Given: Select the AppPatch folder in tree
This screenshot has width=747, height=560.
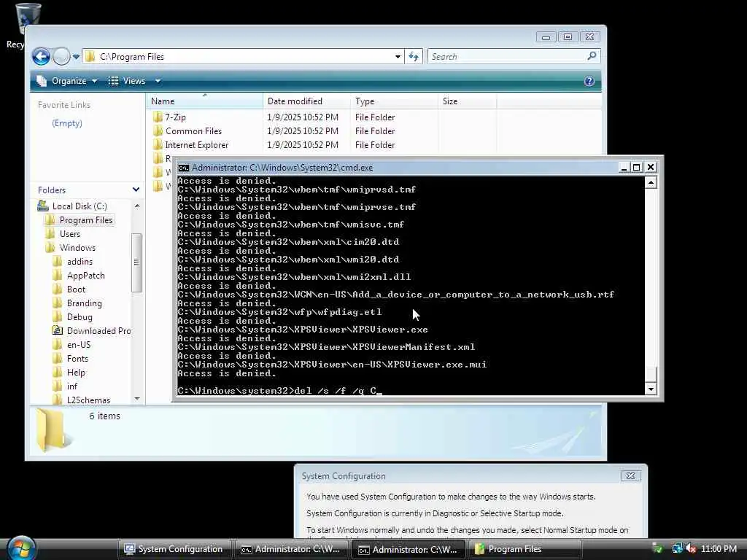Looking at the screenshot, I should point(86,275).
